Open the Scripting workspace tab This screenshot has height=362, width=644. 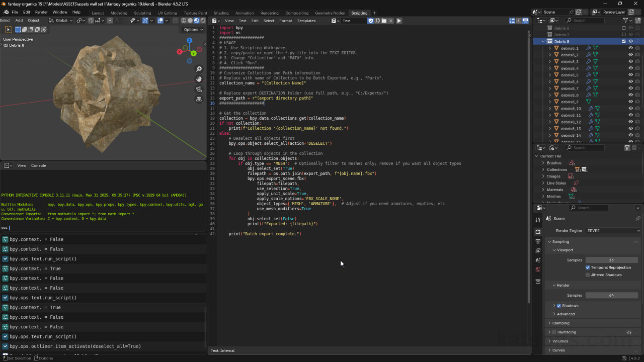coord(359,13)
